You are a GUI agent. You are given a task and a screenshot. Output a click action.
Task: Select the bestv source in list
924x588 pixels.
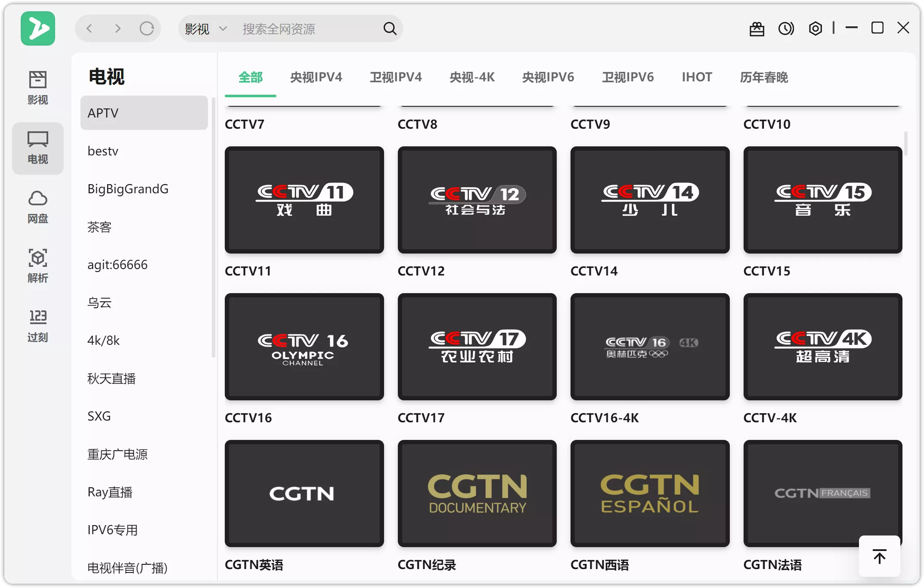(x=102, y=151)
